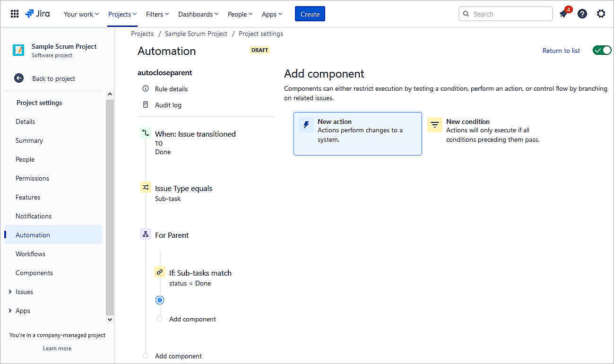
Task: Expand the Apps section in sidebar
Action: (x=10, y=311)
